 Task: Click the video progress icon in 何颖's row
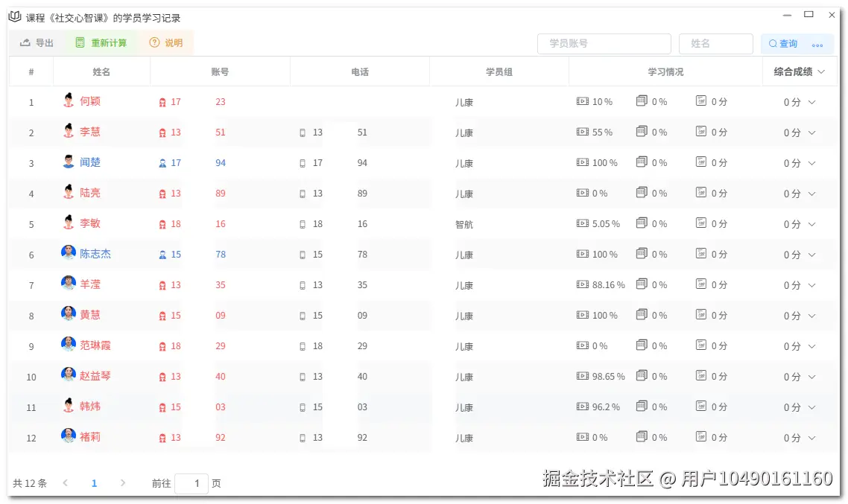[x=582, y=101]
